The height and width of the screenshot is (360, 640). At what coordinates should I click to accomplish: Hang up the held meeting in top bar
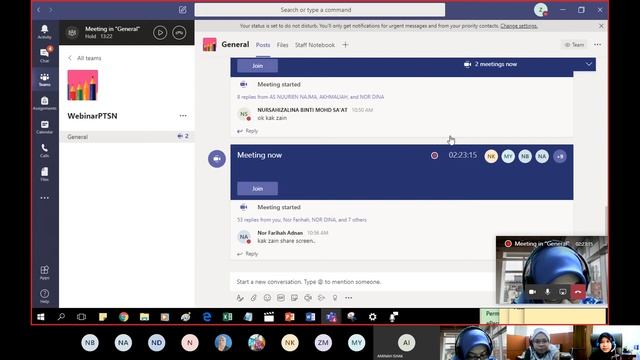click(x=179, y=33)
